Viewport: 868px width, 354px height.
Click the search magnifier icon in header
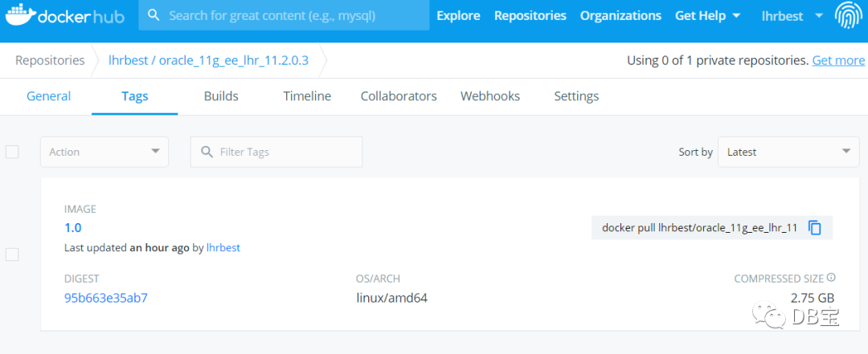[x=154, y=15]
